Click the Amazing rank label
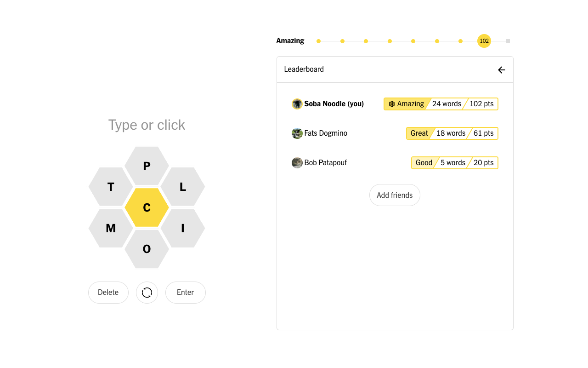Screen dimensions: 588x368 click(x=290, y=41)
